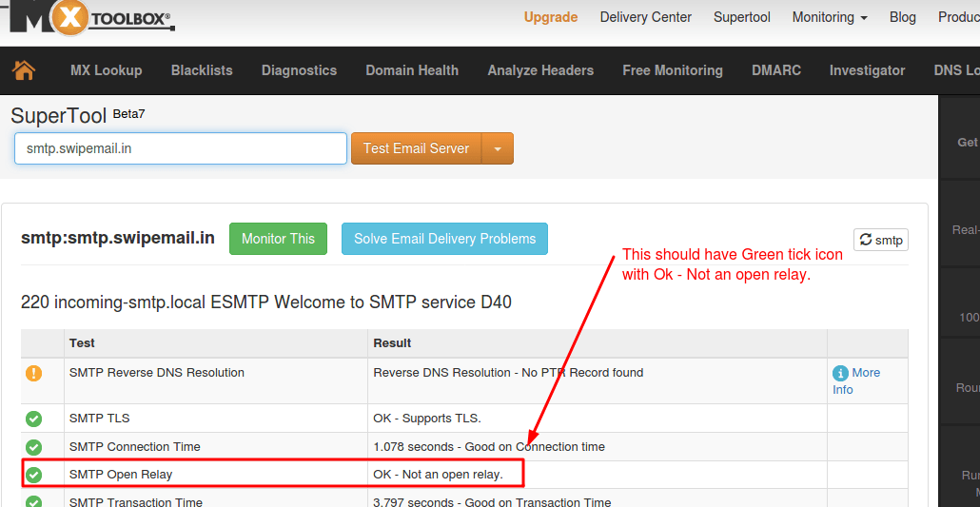
Task: Click warning icon on Reverse DNS row
Action: click(33, 374)
